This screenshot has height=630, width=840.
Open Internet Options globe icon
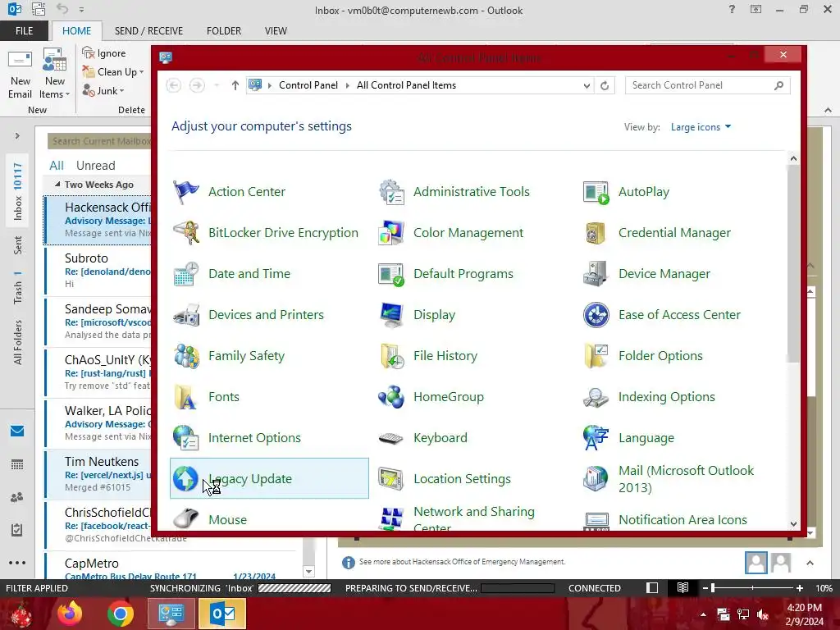click(186, 438)
